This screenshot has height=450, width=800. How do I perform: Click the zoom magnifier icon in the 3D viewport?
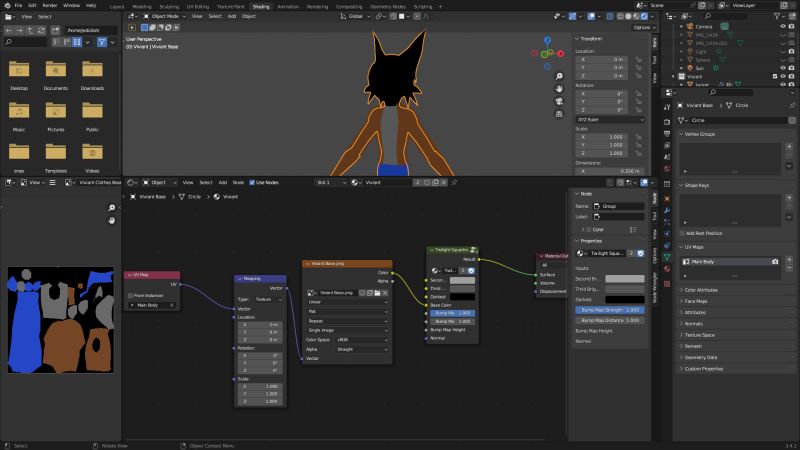(559, 76)
